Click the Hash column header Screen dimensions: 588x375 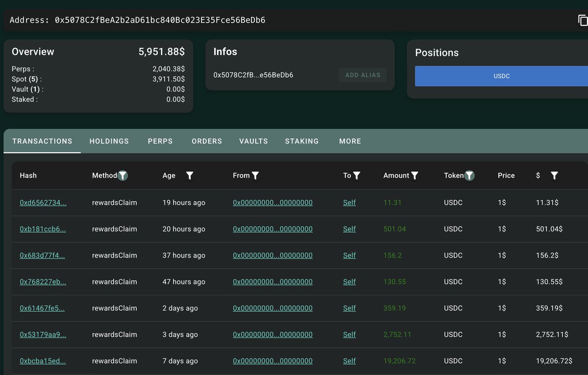pos(28,175)
